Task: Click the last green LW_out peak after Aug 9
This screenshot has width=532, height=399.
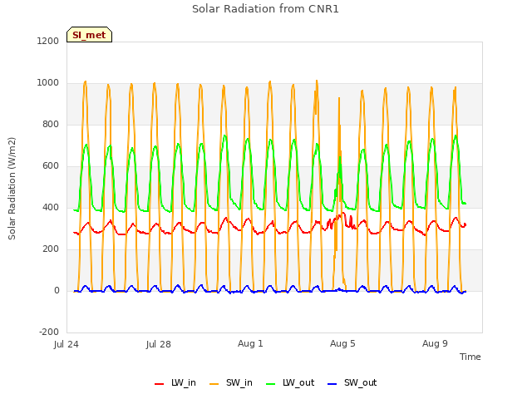Action: [x=456, y=136]
